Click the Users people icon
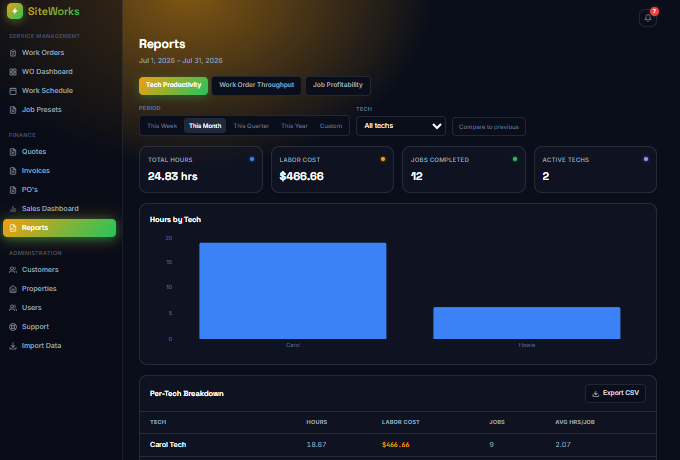 [13, 308]
